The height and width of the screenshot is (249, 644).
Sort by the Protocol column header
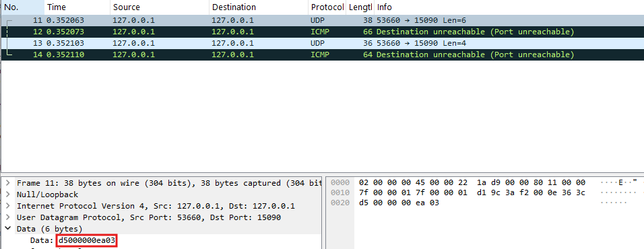tap(327, 7)
